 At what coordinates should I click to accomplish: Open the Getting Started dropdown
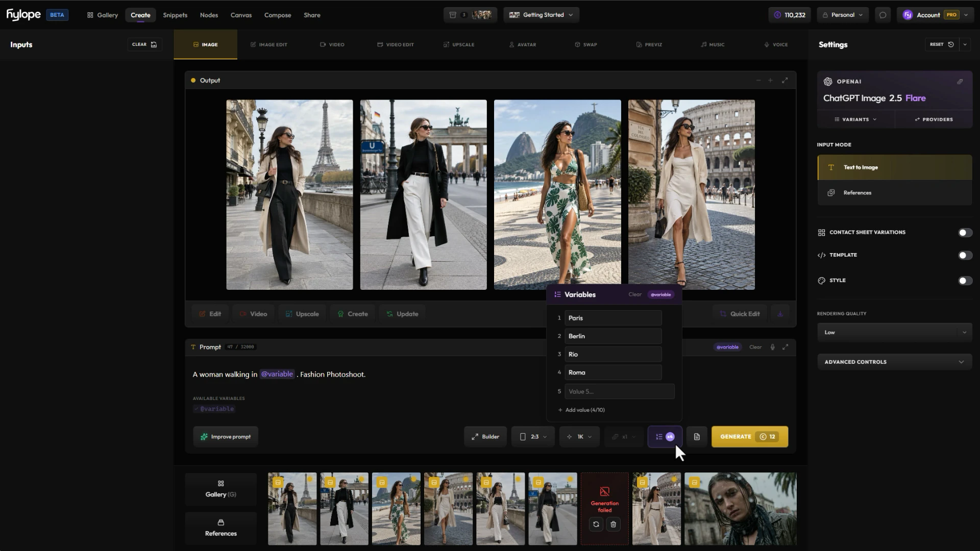[x=541, y=15]
